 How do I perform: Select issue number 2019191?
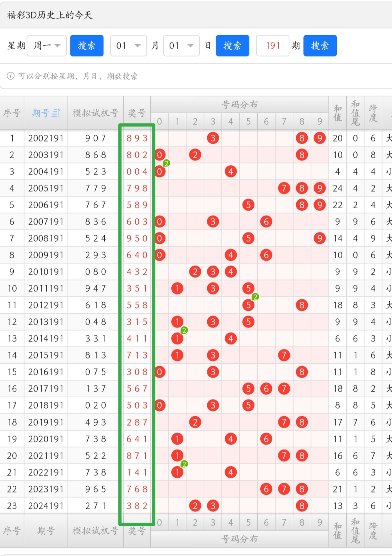click(46, 422)
